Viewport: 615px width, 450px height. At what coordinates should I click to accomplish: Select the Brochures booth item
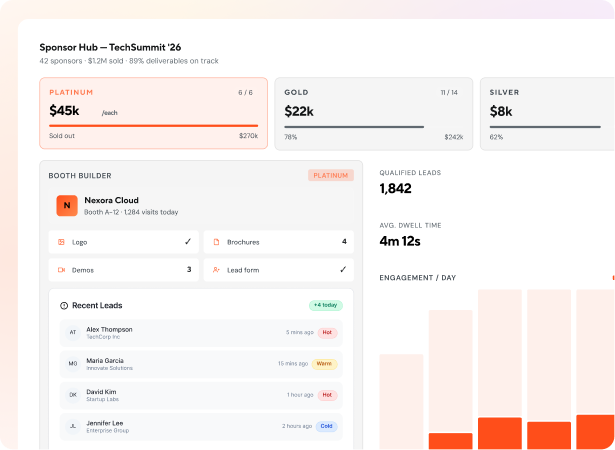pos(279,242)
